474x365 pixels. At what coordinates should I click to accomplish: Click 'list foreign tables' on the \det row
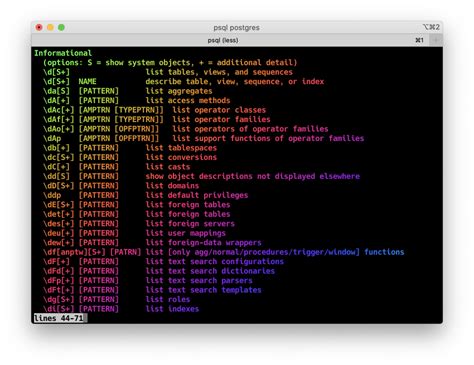pyautogui.click(x=188, y=214)
